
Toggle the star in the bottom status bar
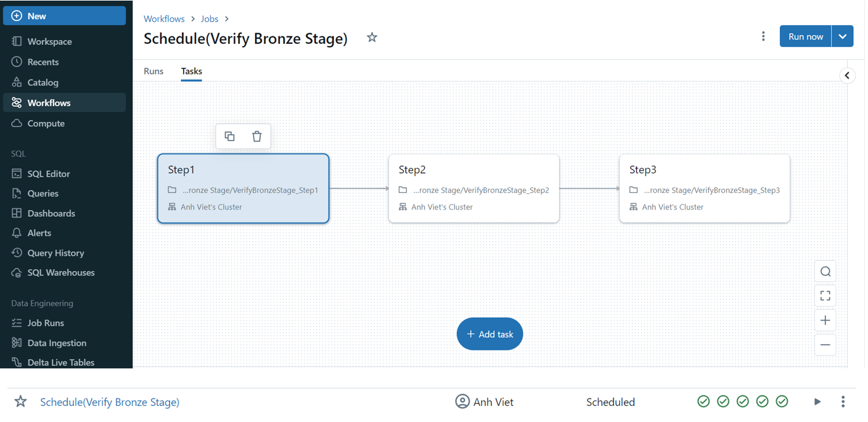(x=20, y=401)
